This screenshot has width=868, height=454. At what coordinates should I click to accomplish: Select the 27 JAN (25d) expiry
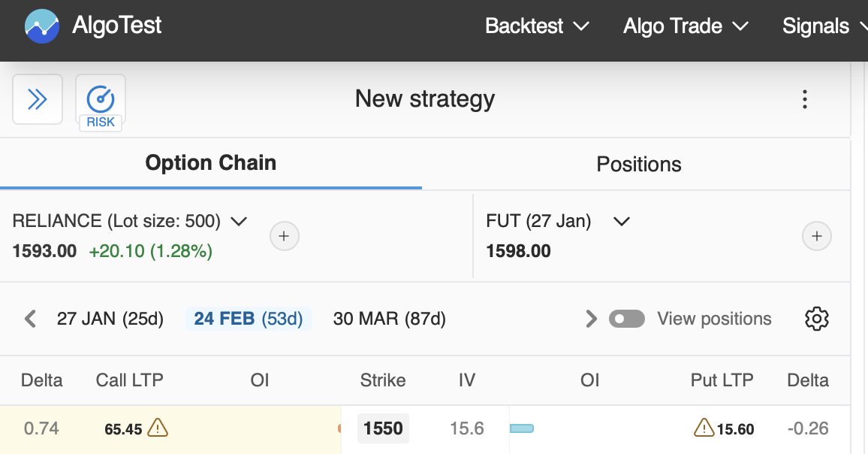click(x=110, y=319)
